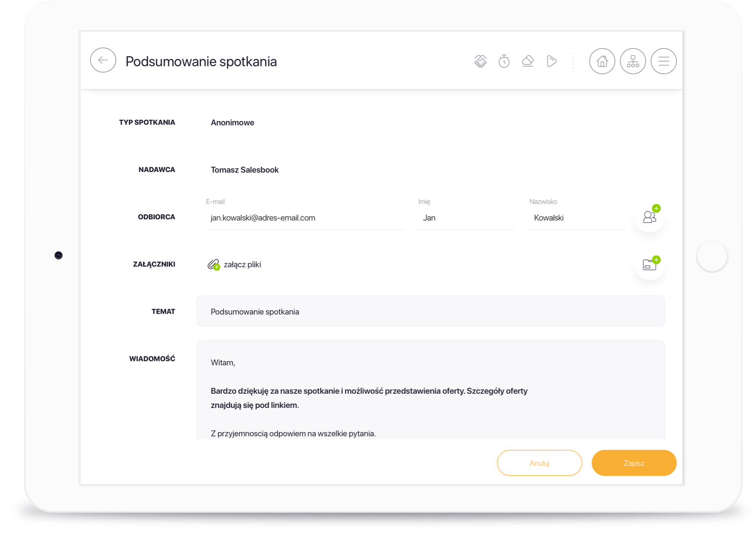
Task: Click the play arrow icon
Action: tap(552, 61)
